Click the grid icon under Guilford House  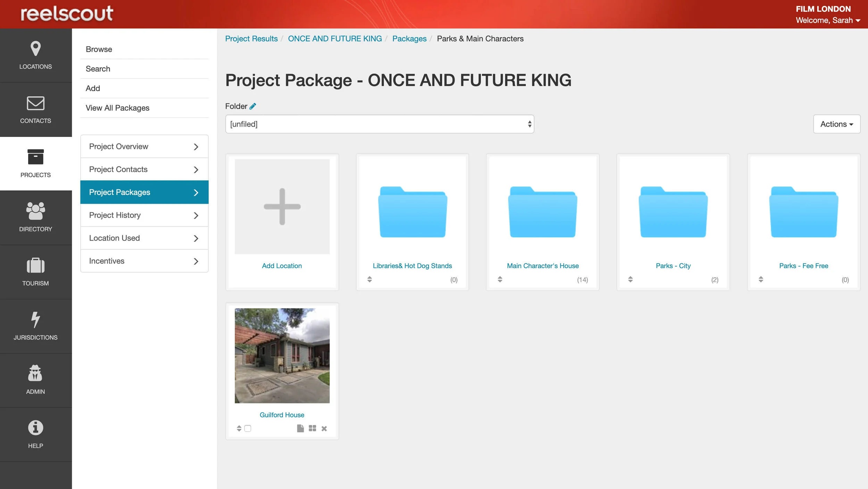coord(312,429)
